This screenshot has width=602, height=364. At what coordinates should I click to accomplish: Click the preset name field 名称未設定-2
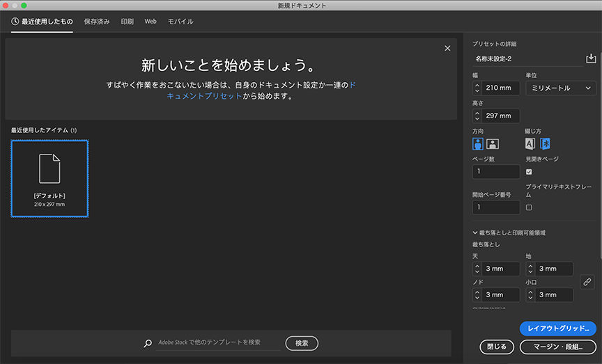pyautogui.click(x=527, y=58)
